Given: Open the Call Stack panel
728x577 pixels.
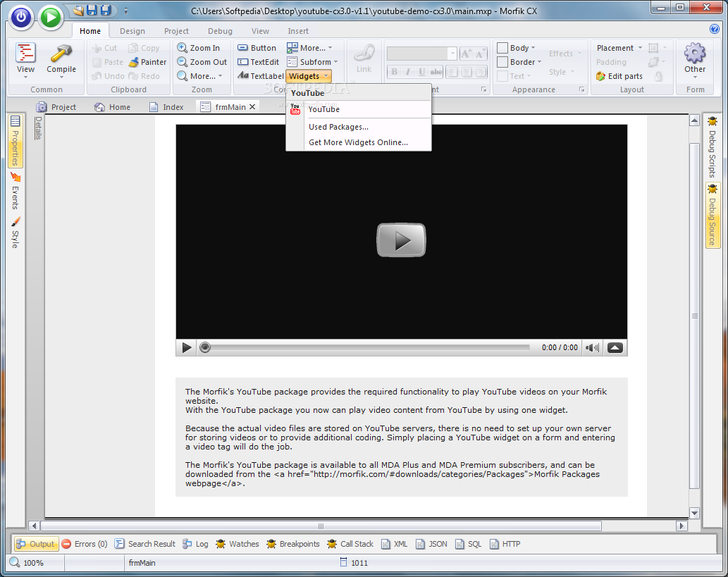Looking at the screenshot, I should point(350,544).
